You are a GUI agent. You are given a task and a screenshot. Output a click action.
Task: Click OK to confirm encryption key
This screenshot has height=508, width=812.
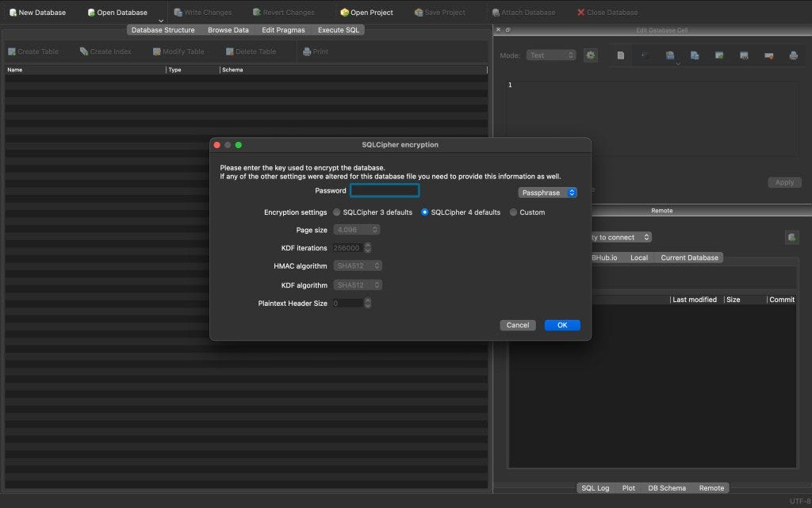coord(561,325)
